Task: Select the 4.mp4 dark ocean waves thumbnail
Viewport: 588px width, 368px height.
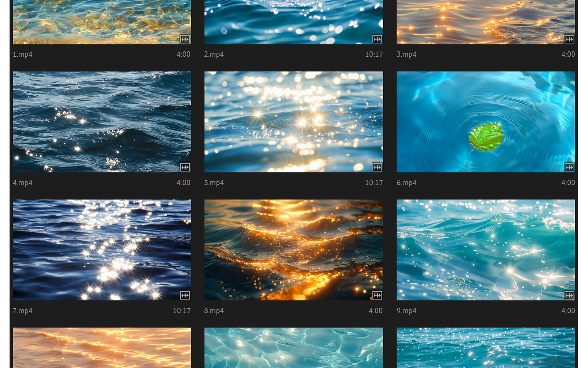Action: pyautogui.click(x=102, y=122)
